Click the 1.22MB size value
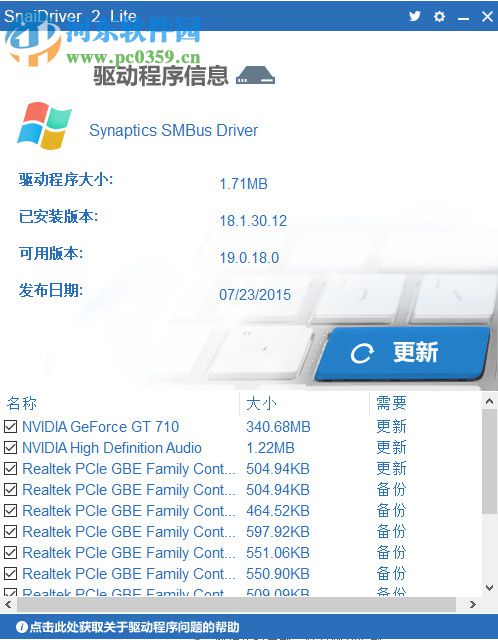Image resolution: width=498 pixels, height=640 pixels. tap(270, 448)
